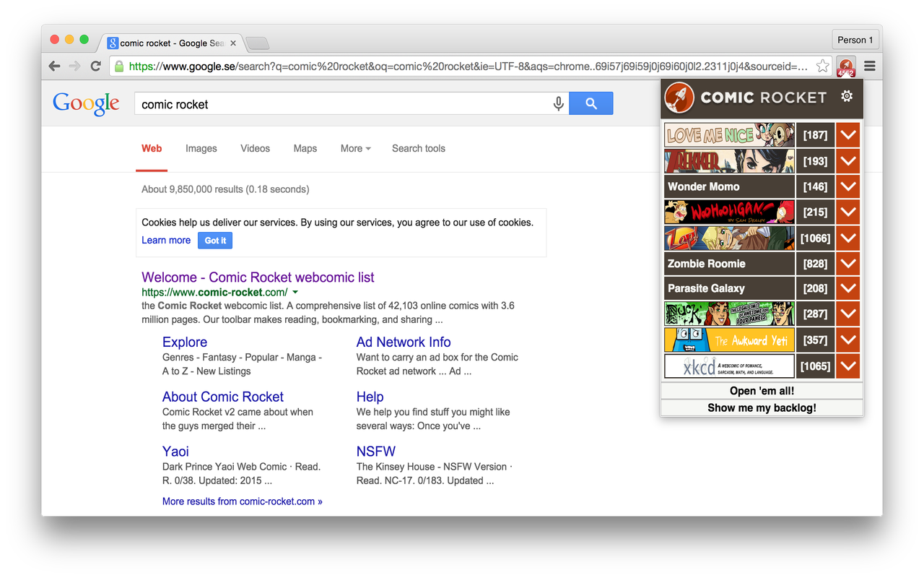Expand the Parasite Galaxy chevron
Viewport: 924px width, 578px height.
pyautogui.click(x=848, y=288)
